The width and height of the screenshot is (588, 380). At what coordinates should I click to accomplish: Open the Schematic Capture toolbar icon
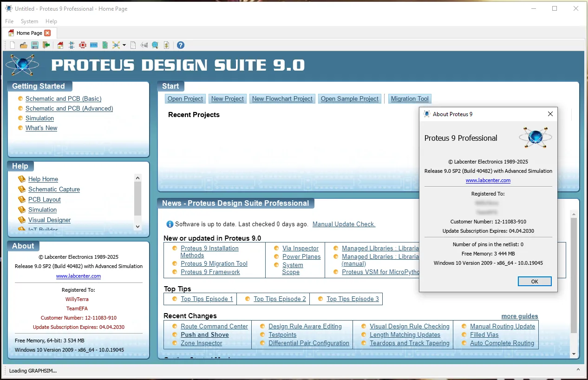pos(72,45)
